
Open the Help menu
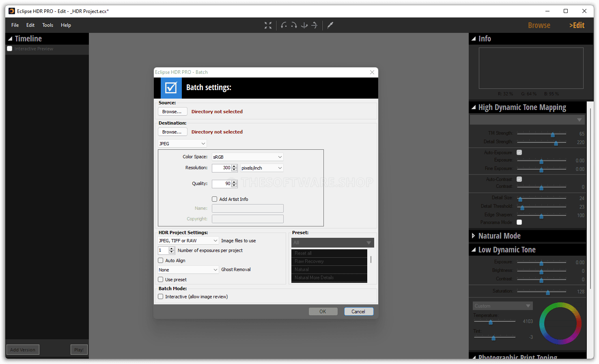click(66, 25)
